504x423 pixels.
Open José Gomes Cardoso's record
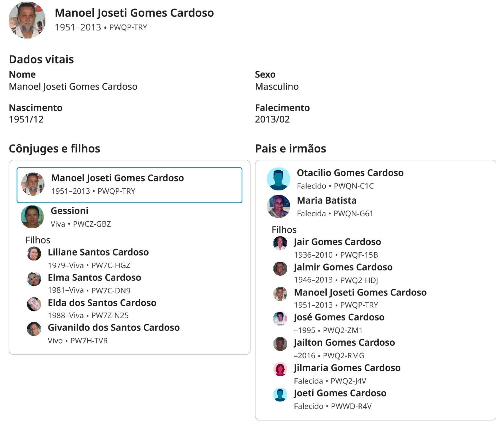(339, 317)
